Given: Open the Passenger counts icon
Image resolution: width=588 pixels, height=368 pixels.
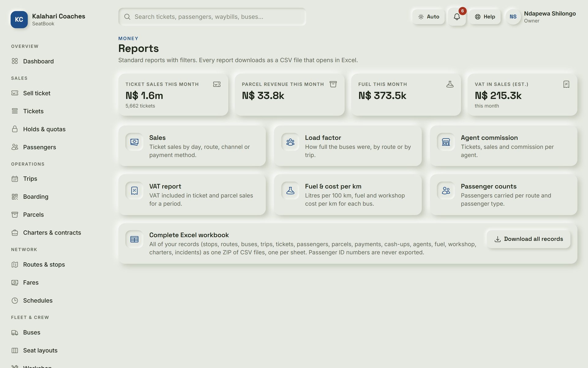Looking at the screenshot, I should point(446,191).
